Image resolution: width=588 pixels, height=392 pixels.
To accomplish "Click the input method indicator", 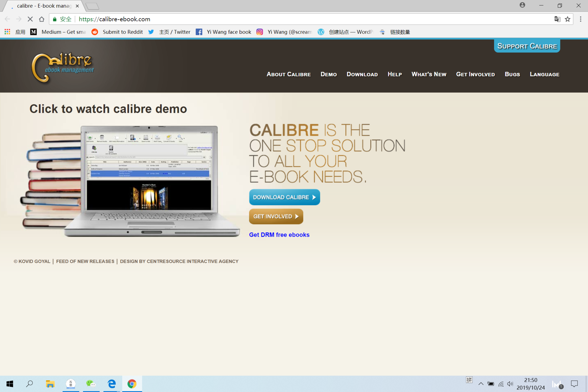I will coord(469,380).
